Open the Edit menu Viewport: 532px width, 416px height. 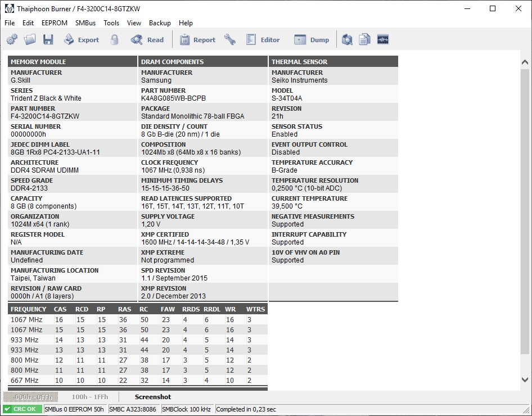click(x=28, y=23)
